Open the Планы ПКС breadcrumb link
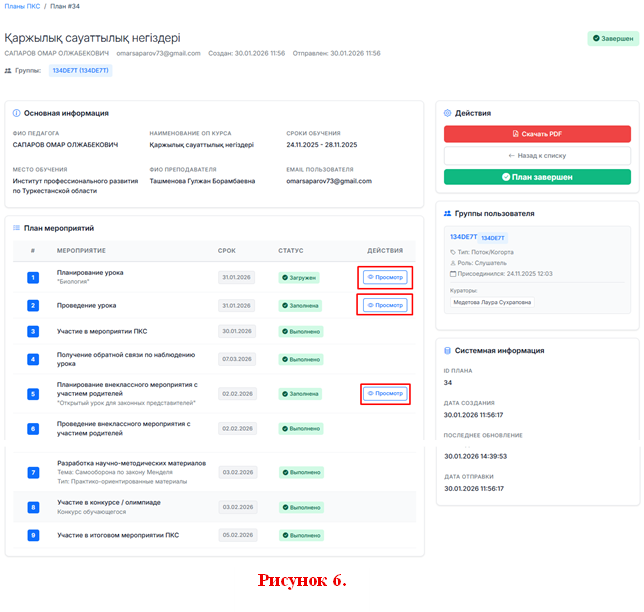Image resolution: width=644 pixels, height=612 pixels. click(x=22, y=6)
